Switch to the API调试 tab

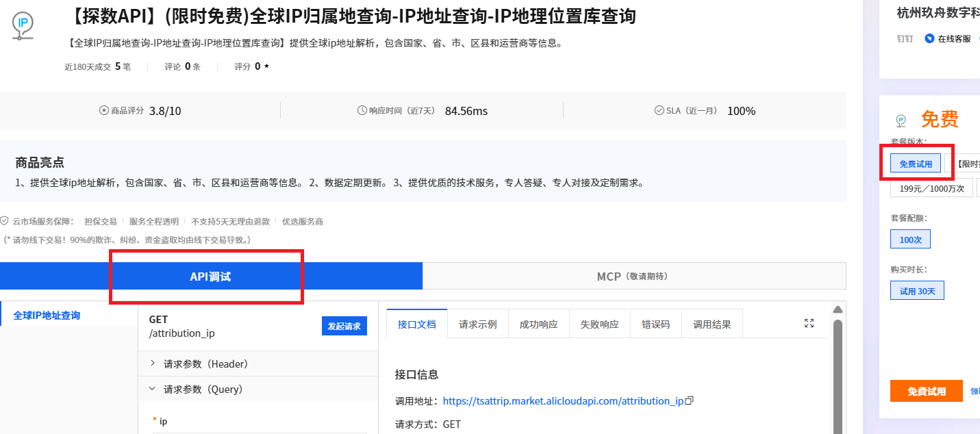[x=211, y=277]
